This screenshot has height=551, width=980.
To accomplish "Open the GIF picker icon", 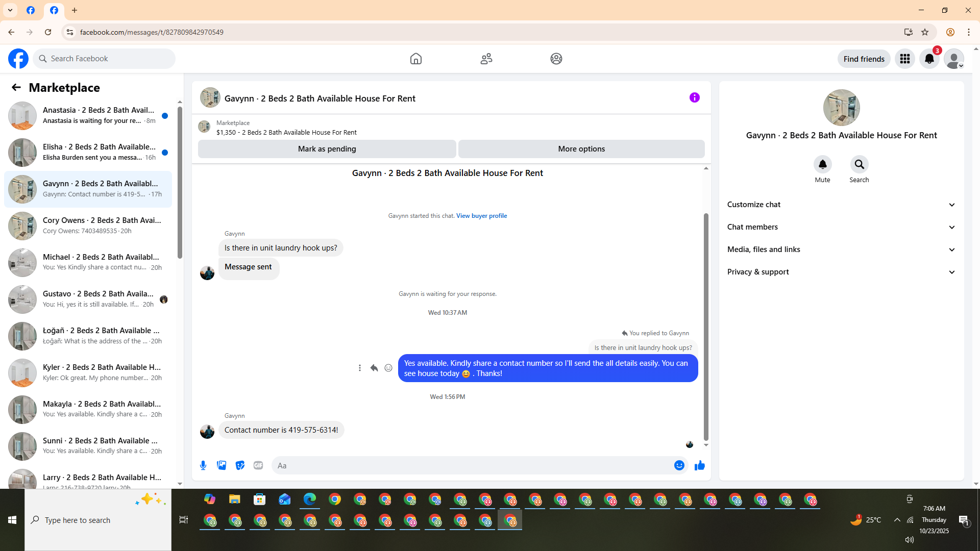I will (x=258, y=465).
